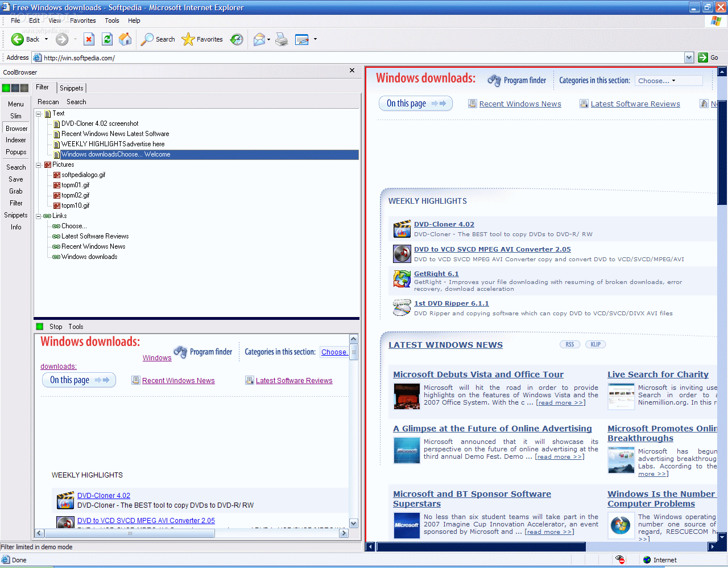Click the Program finder binoculars icon on the page

(494, 80)
